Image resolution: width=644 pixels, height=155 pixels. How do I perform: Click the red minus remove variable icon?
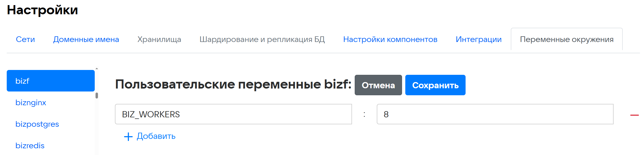click(634, 115)
